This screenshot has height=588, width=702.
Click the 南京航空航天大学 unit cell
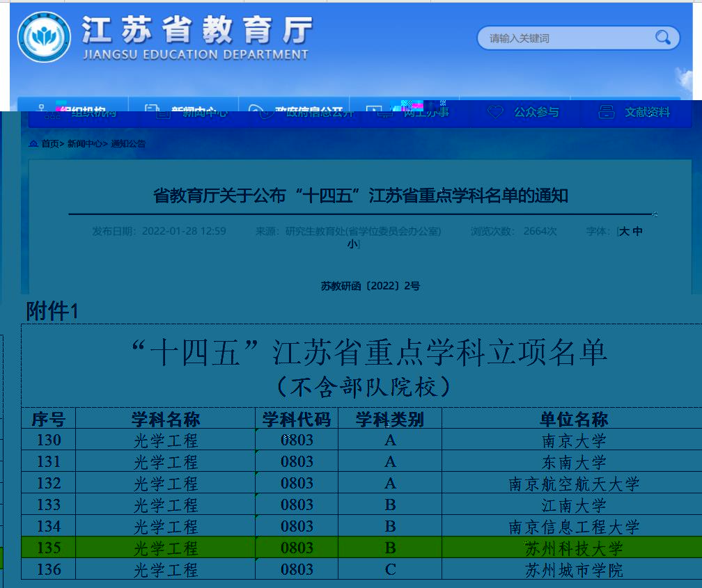(574, 483)
